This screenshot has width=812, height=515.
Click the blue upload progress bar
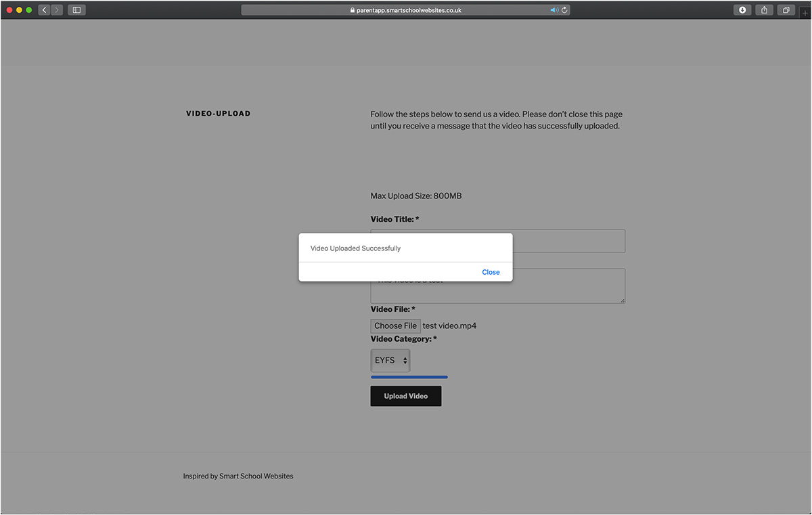409,377
